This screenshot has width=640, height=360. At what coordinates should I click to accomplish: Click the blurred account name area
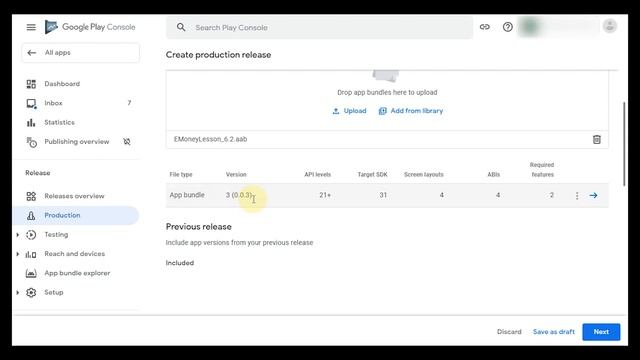tap(558, 27)
